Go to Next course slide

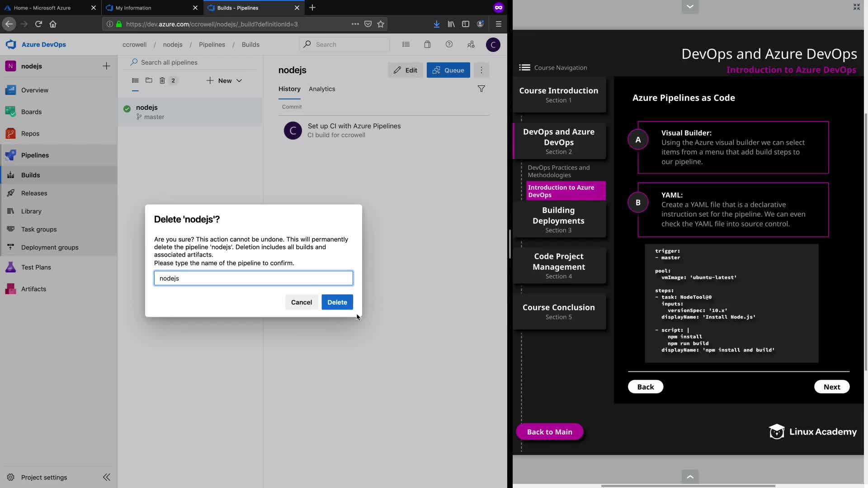coord(831,387)
